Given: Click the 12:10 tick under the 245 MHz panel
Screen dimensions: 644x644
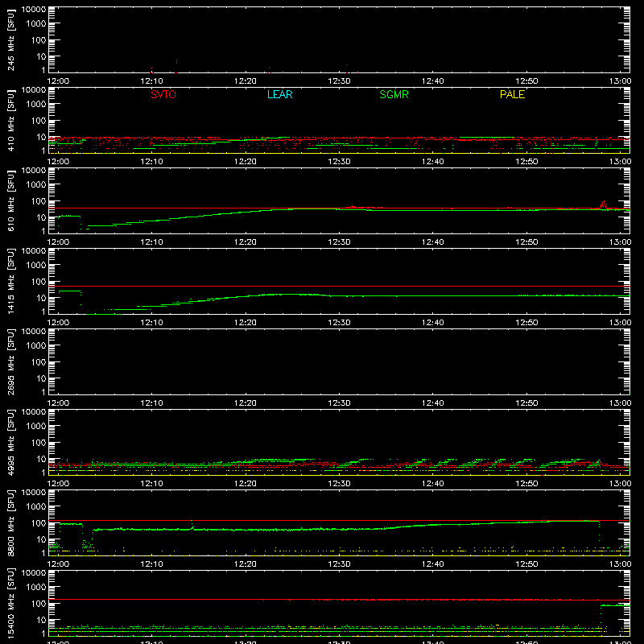Looking at the screenshot, I should tap(151, 81).
